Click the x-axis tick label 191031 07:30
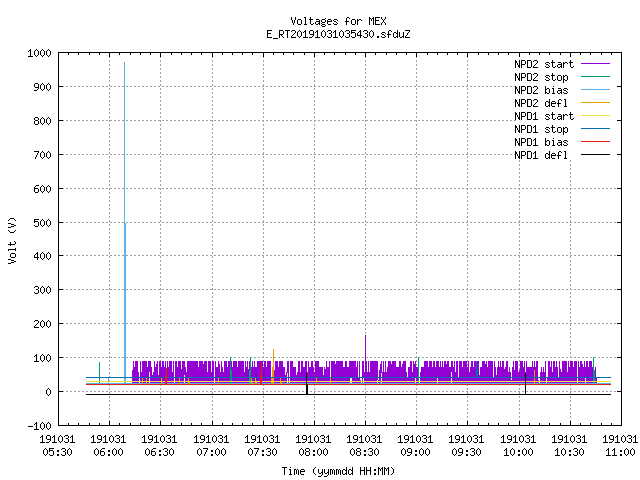This screenshot has height=480, width=640. pos(262,445)
